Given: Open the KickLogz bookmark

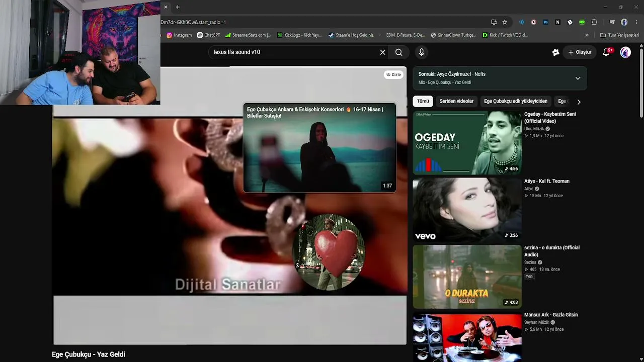Looking at the screenshot, I should click(x=299, y=35).
